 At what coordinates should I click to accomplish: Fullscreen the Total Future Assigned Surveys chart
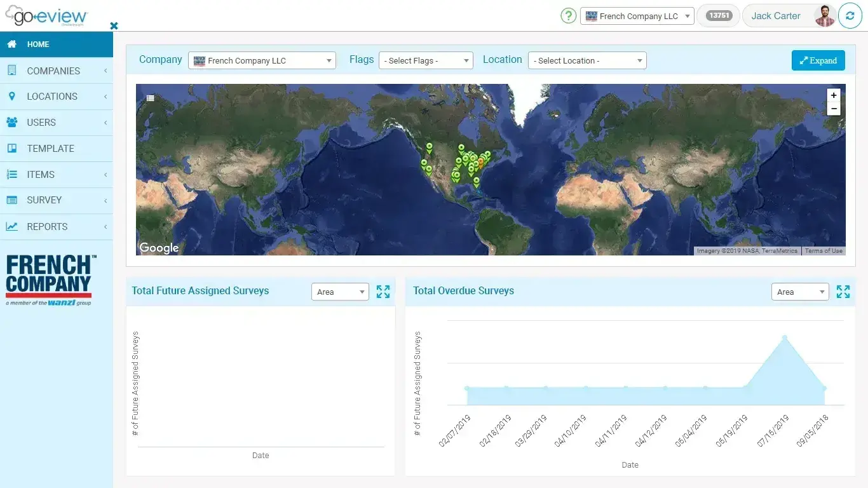pos(383,292)
